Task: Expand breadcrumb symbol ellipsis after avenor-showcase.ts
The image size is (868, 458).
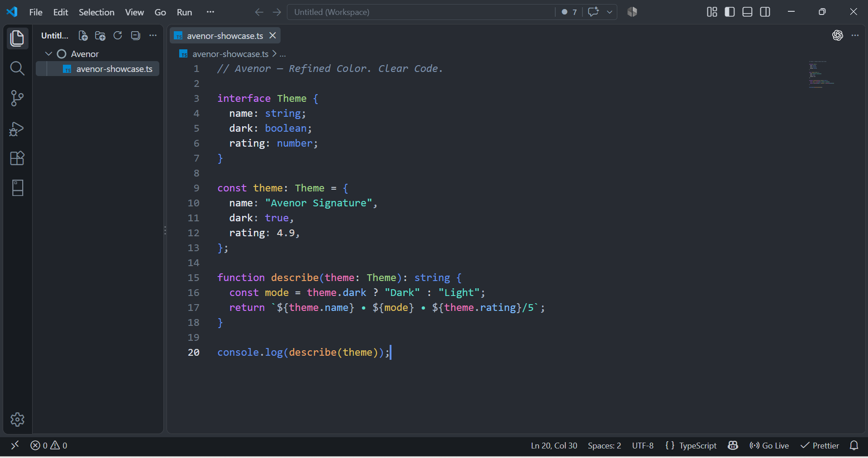Action: click(x=283, y=54)
